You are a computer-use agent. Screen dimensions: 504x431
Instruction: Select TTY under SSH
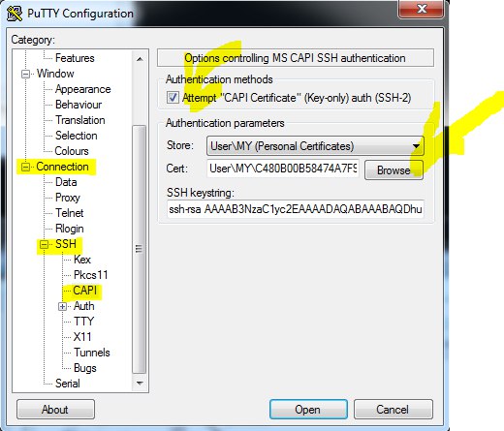(83, 322)
